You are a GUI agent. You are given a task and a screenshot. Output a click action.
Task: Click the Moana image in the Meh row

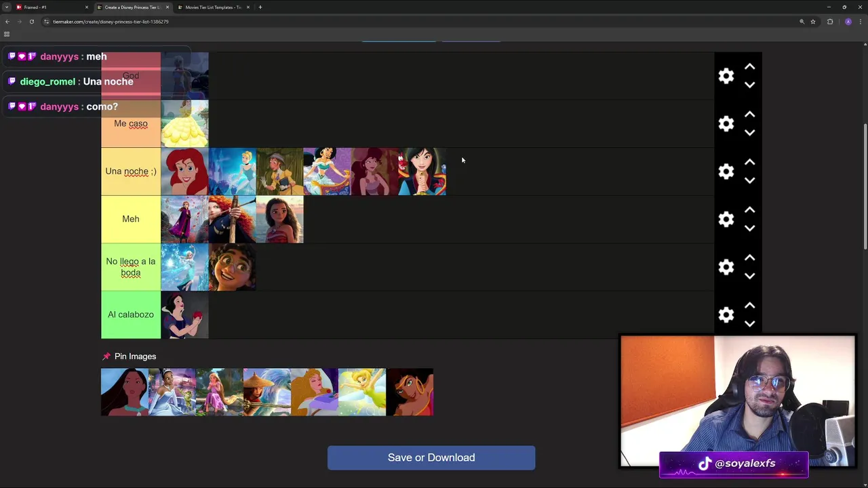(x=279, y=219)
